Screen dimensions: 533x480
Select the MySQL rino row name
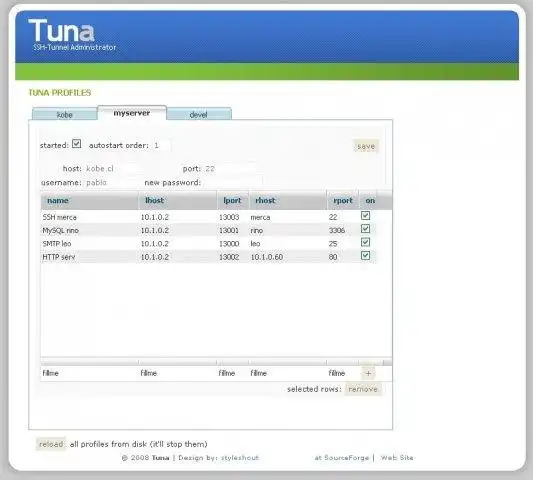click(61, 230)
